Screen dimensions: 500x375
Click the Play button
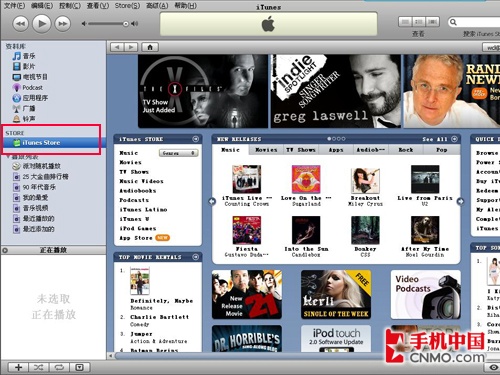pos(42,24)
